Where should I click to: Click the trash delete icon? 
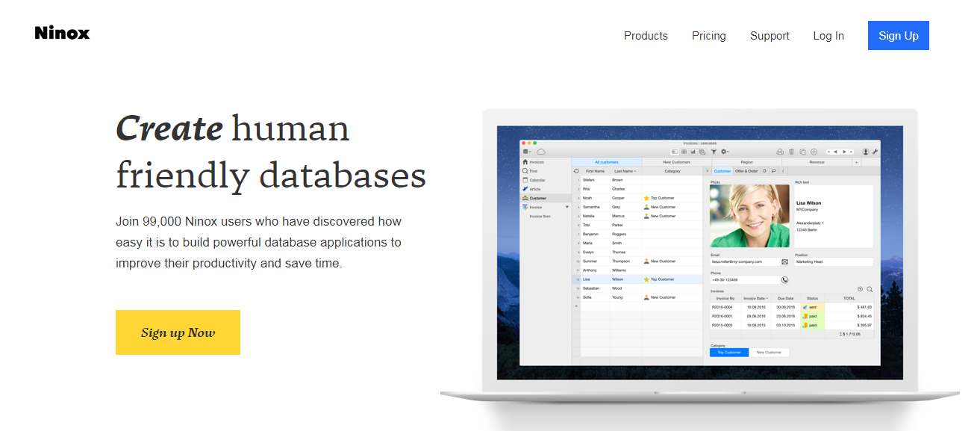[x=791, y=152]
